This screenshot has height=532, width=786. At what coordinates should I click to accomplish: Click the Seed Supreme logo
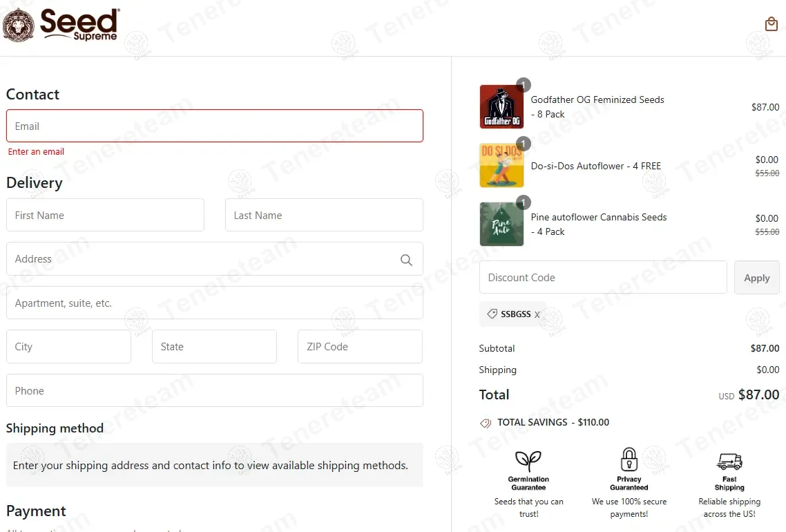tap(61, 26)
